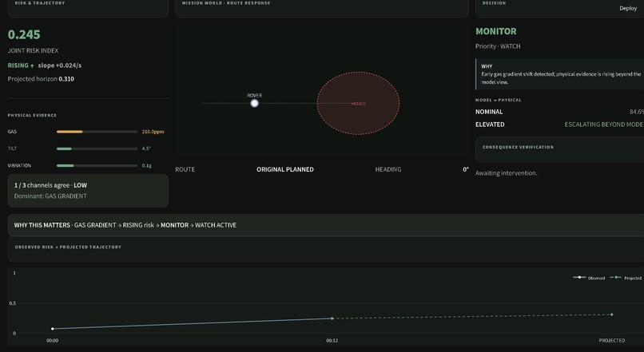Click the 'Priority · WATCH' label
The height and width of the screenshot is (352, 644).
point(498,46)
